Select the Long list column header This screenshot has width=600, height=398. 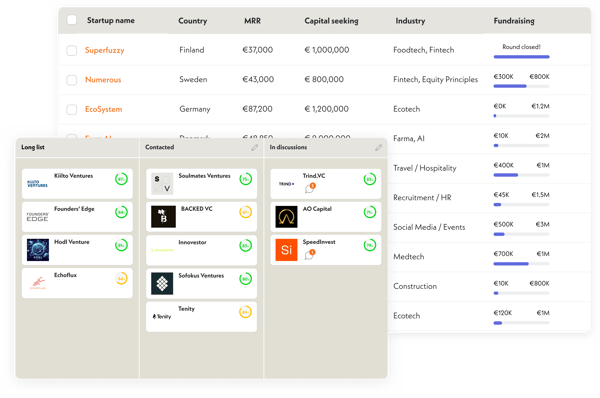point(33,147)
